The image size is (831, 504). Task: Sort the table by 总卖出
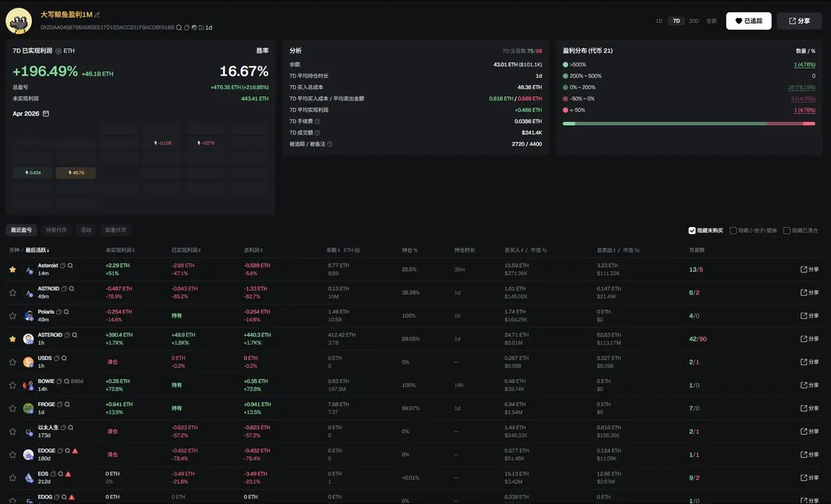(608, 250)
